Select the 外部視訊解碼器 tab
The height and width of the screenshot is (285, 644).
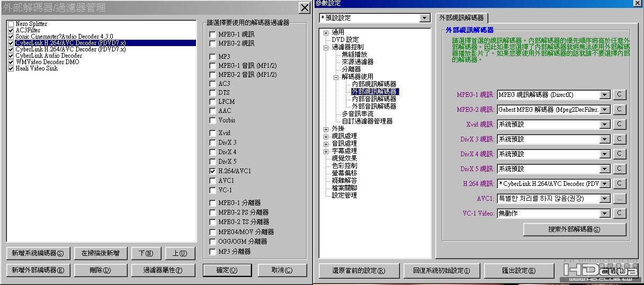point(461,18)
